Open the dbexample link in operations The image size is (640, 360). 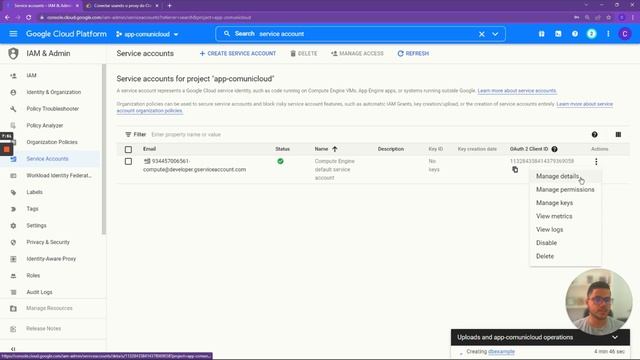pos(501,351)
